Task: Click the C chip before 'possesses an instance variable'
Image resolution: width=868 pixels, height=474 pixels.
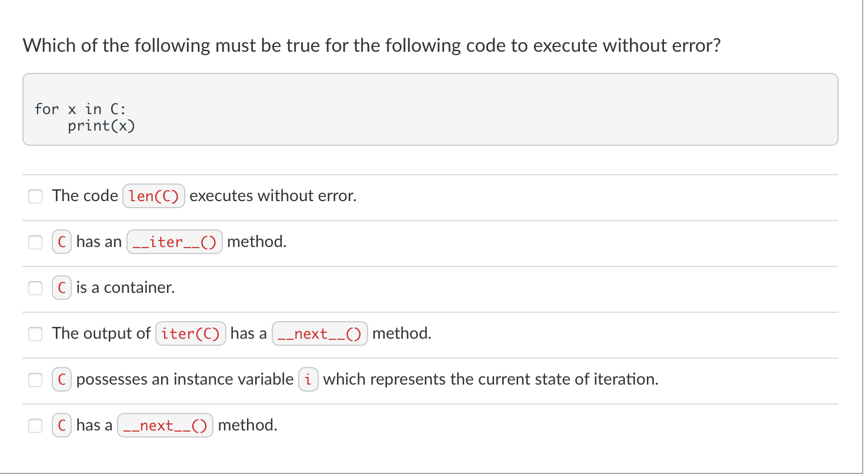Action: click(x=62, y=379)
